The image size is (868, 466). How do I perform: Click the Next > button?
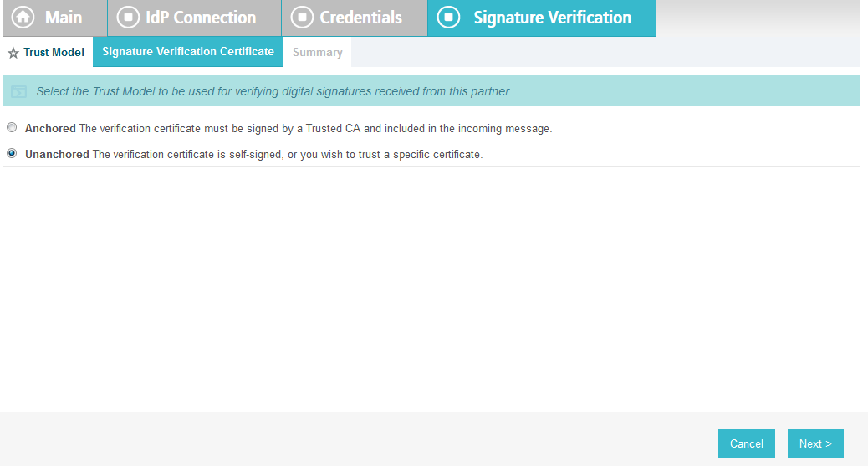(815, 444)
